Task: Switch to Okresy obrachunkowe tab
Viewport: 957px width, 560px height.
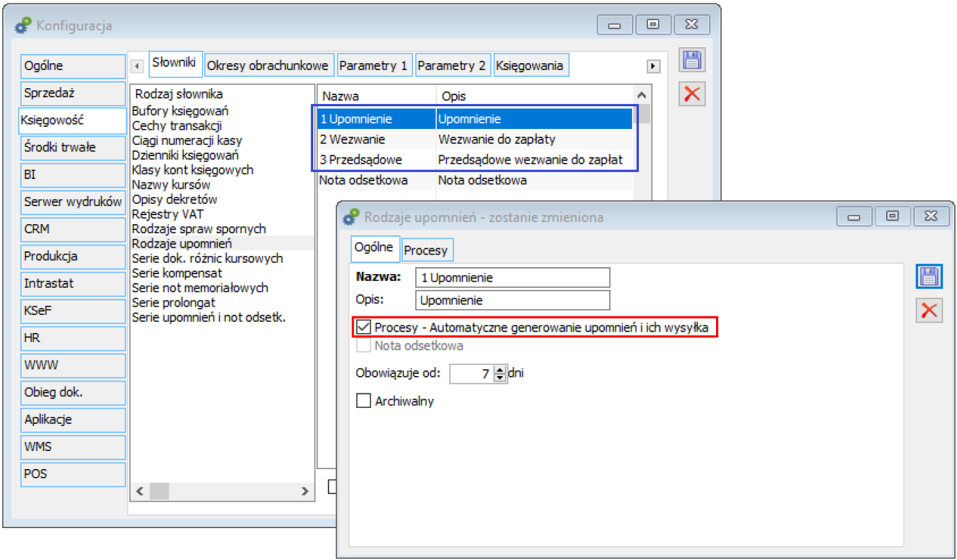Action: click(x=269, y=65)
